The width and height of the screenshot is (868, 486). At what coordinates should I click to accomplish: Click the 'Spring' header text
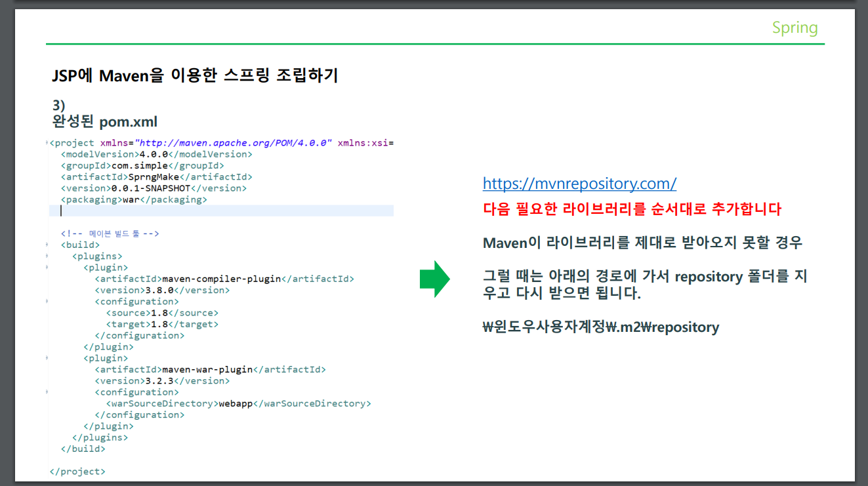(795, 28)
